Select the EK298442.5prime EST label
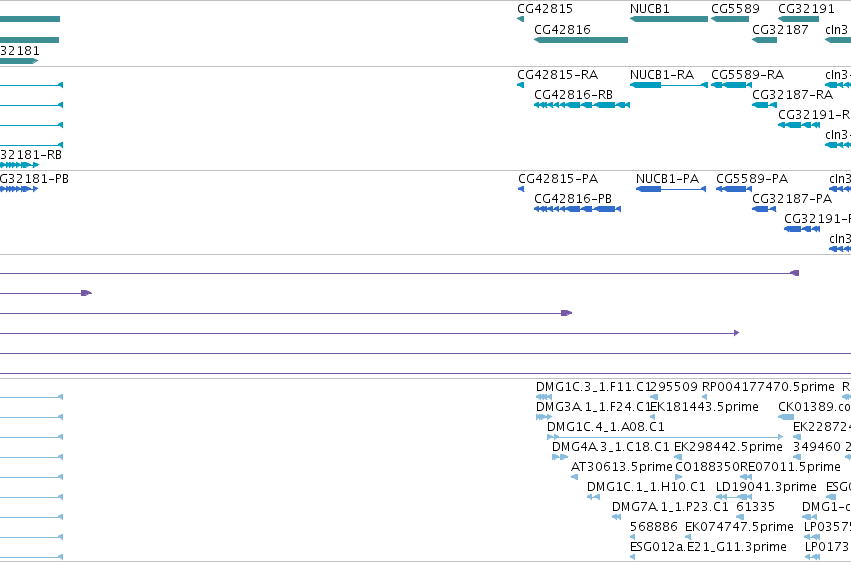This screenshot has height=562, width=851. (728, 447)
